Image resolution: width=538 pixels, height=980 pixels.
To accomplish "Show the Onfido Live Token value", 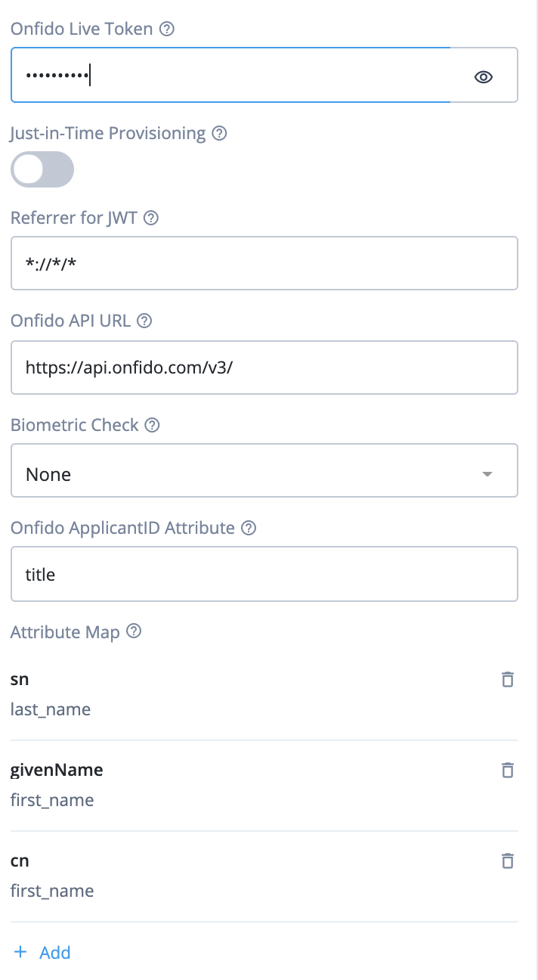I will 484,76.
